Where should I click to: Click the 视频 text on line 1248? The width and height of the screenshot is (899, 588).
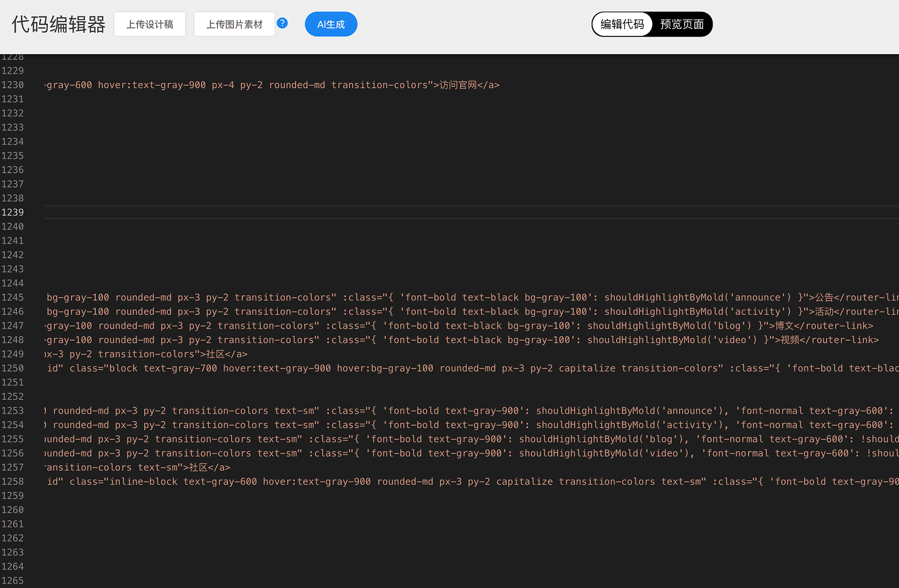point(790,340)
